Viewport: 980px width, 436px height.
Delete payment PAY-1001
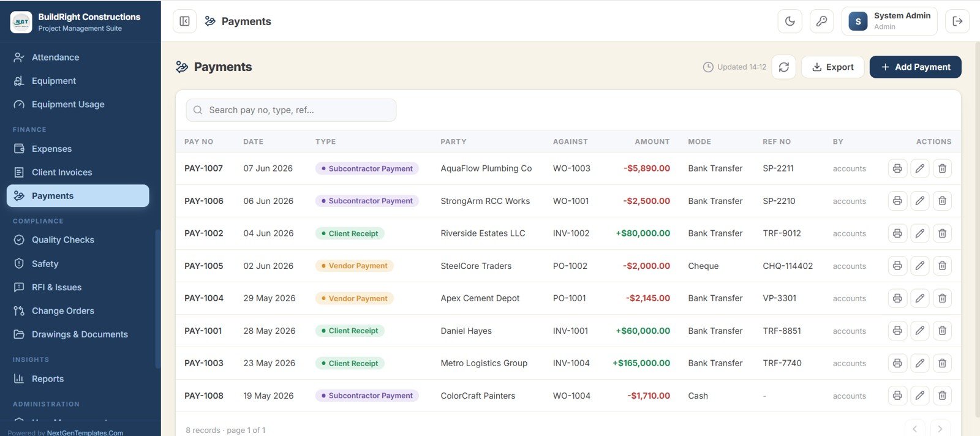(942, 331)
